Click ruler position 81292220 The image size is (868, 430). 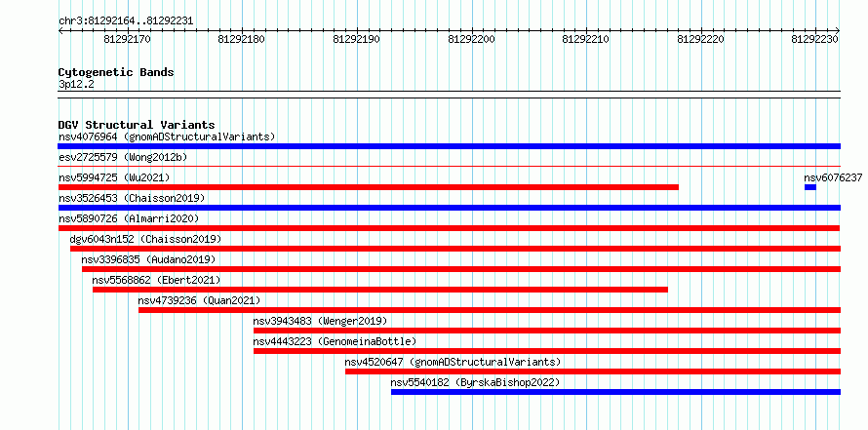(700, 39)
